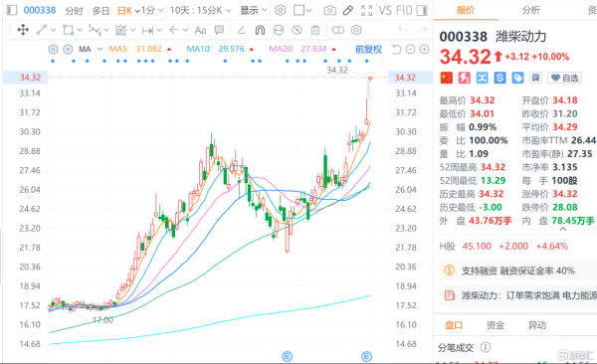Zoom out the chart with minus icon
This screenshot has width=597, height=364.
tap(410, 49)
